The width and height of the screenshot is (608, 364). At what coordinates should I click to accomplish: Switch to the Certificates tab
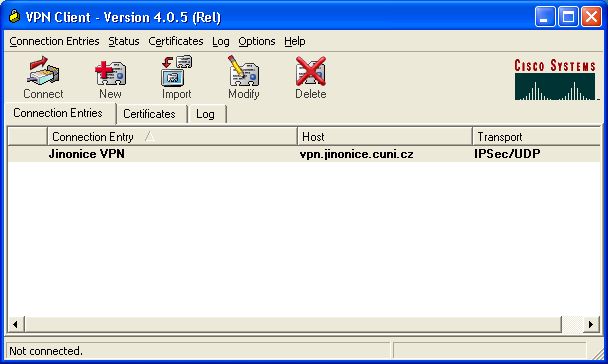(x=151, y=114)
